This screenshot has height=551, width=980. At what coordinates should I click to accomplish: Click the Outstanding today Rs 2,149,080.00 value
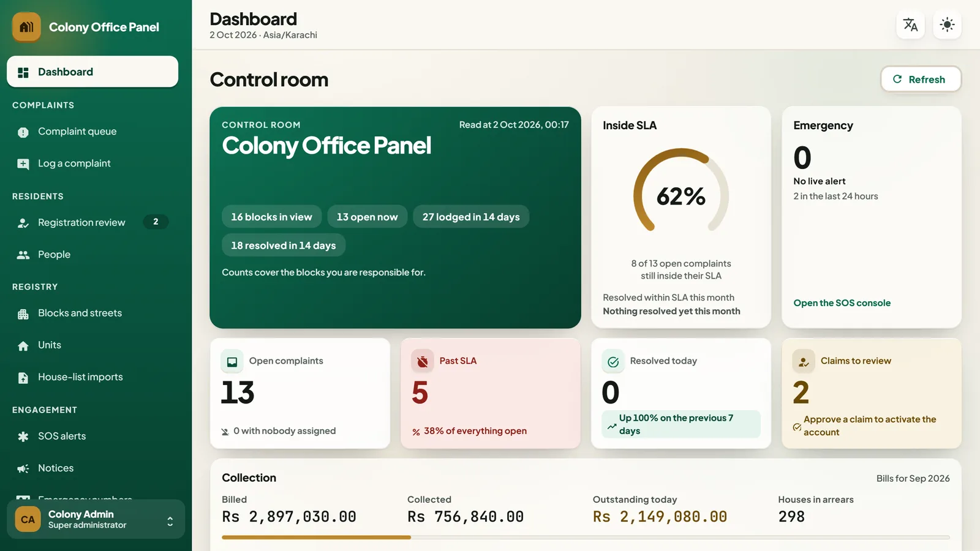click(660, 517)
